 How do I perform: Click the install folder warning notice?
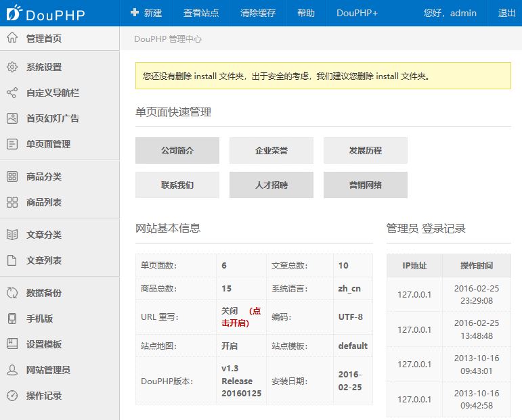pyautogui.click(x=323, y=76)
